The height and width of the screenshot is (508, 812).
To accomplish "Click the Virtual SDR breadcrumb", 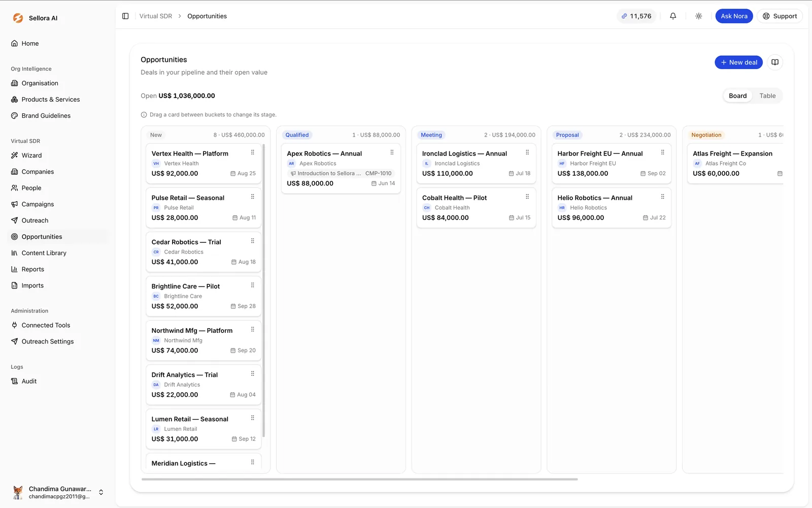I will pos(156,16).
